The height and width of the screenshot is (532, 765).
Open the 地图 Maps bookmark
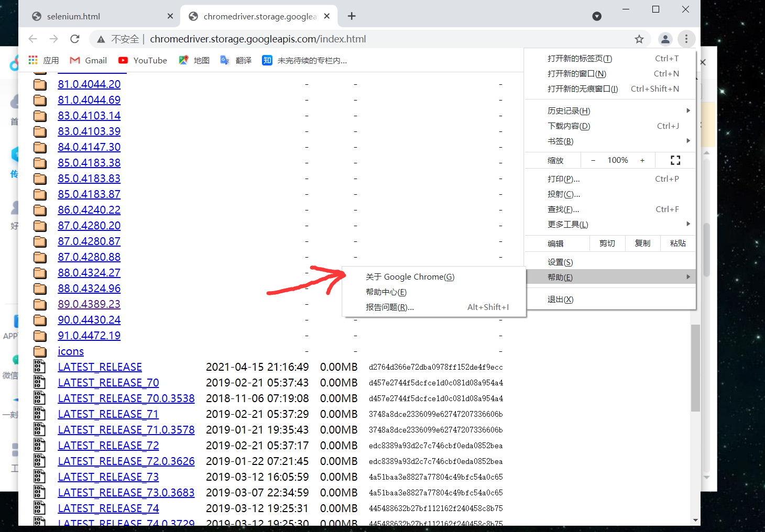pyautogui.click(x=193, y=60)
